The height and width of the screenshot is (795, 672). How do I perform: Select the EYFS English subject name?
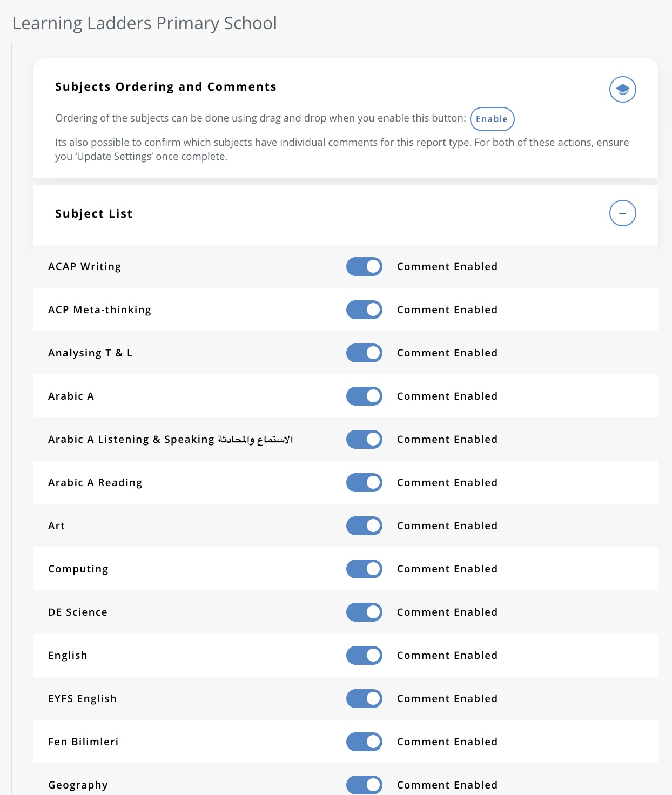82,699
